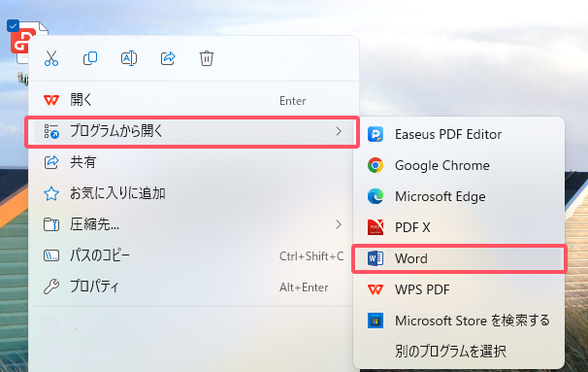
Task: Click list icon beside プログラムから開く
Action: click(51, 131)
